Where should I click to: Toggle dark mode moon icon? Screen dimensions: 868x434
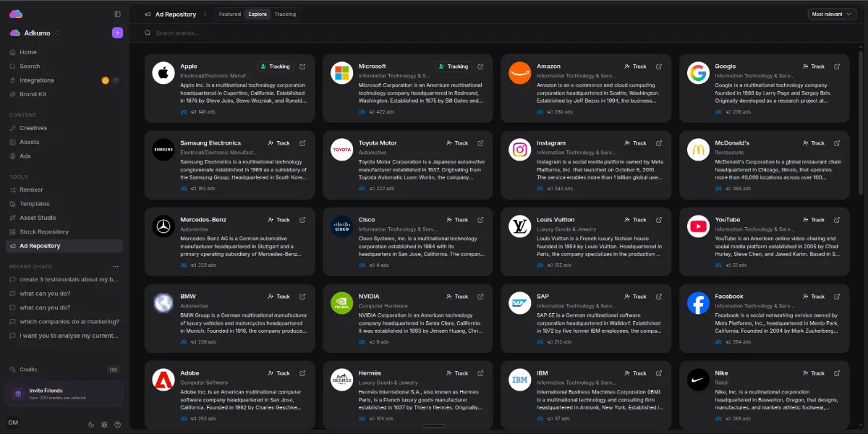[x=91, y=425]
